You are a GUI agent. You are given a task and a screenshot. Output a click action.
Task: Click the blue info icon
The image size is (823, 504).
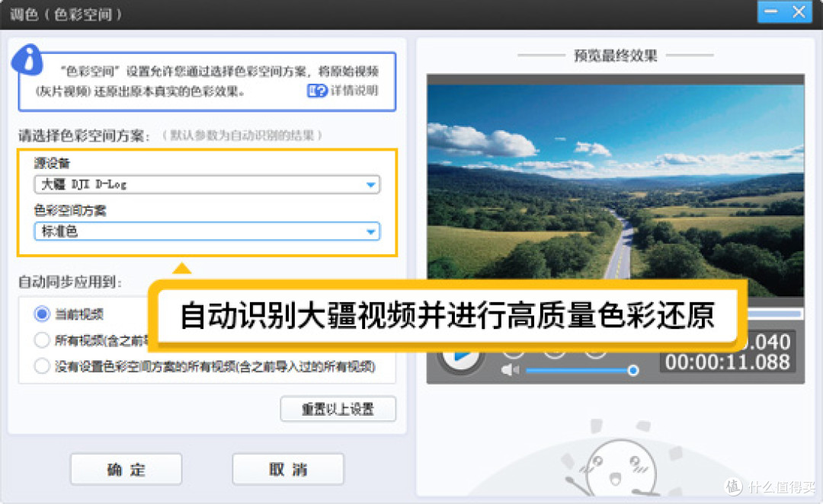[27, 59]
